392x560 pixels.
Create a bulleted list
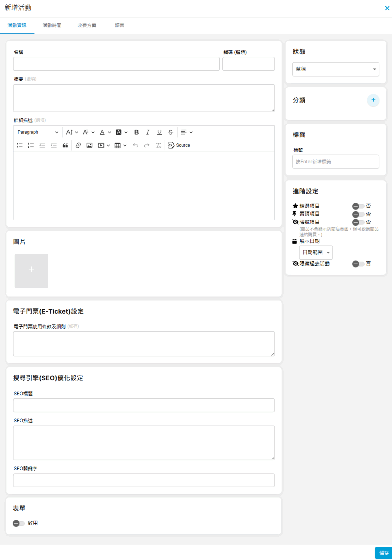click(x=19, y=145)
